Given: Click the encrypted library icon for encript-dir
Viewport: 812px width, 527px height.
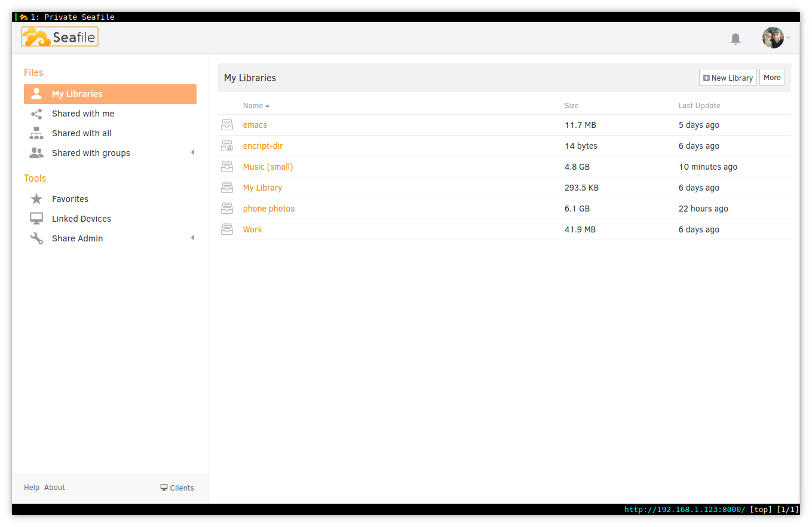Looking at the screenshot, I should [227, 146].
